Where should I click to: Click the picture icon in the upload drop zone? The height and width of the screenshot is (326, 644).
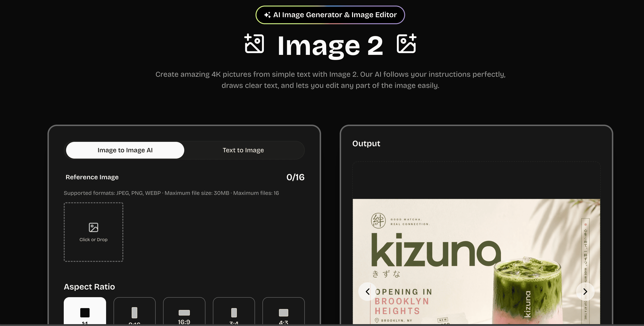coord(93,227)
